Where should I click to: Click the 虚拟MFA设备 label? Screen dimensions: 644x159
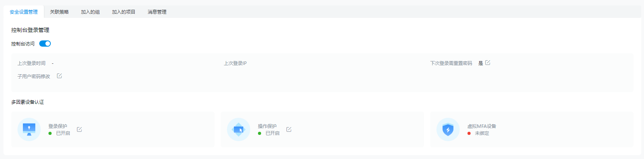(482, 126)
